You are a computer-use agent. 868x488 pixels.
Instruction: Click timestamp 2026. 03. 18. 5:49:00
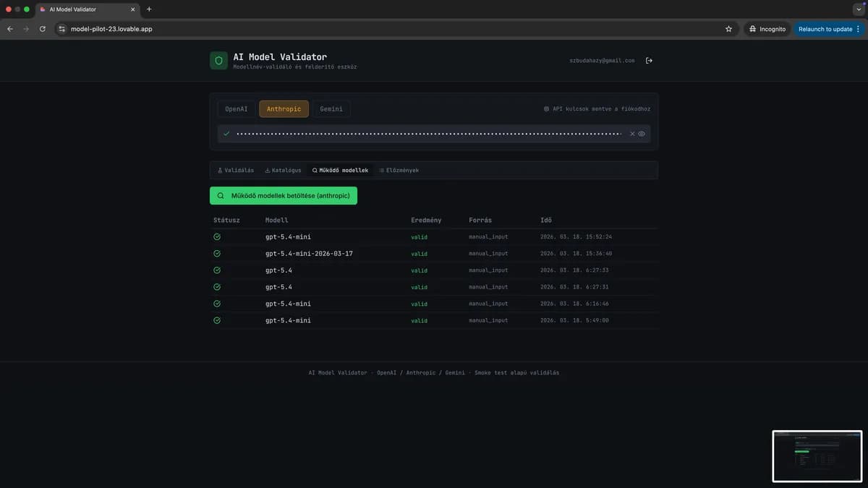click(x=574, y=320)
